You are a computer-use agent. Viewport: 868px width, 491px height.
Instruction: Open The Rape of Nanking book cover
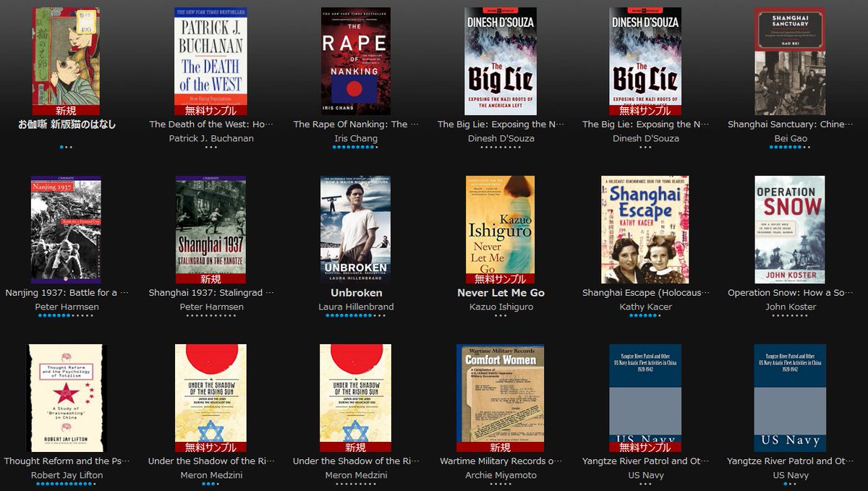[356, 61]
